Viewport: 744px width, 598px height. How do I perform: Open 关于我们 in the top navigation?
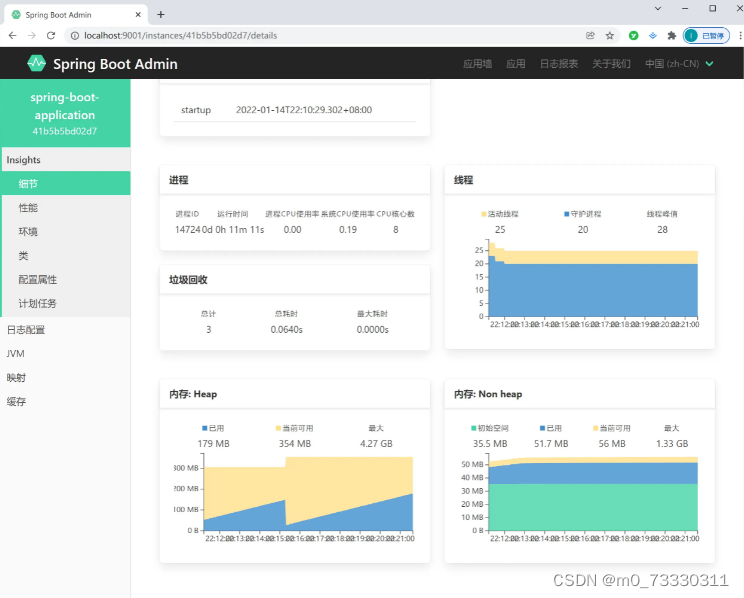point(611,64)
